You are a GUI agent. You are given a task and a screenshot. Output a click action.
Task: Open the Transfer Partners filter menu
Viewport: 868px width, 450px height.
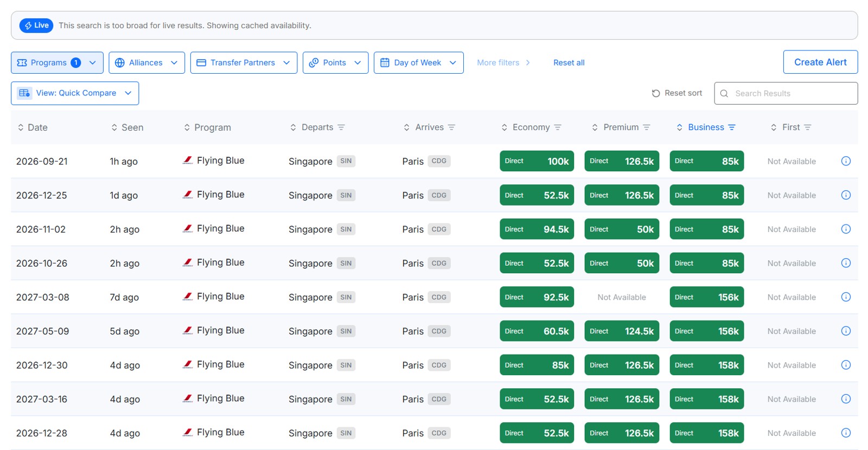coord(244,63)
